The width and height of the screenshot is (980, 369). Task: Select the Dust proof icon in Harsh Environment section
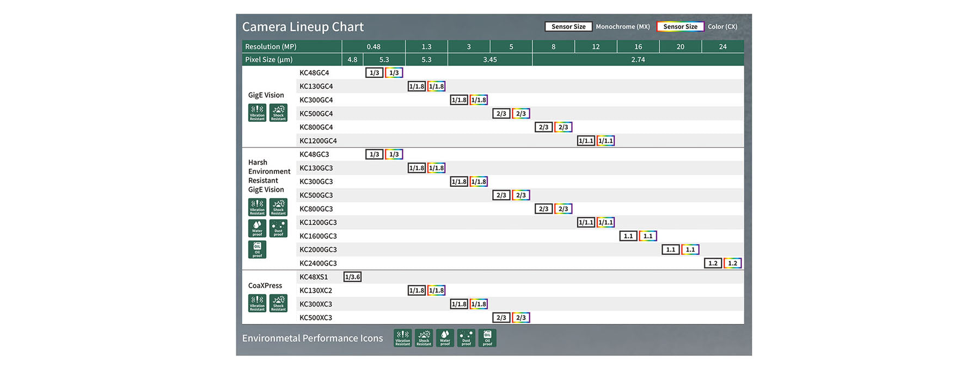[278, 228]
